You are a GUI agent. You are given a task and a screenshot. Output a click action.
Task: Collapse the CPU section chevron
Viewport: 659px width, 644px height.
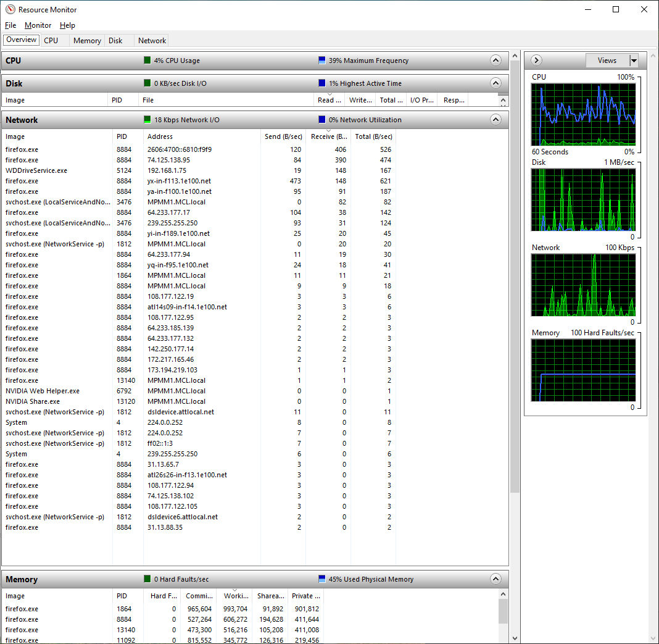495,60
